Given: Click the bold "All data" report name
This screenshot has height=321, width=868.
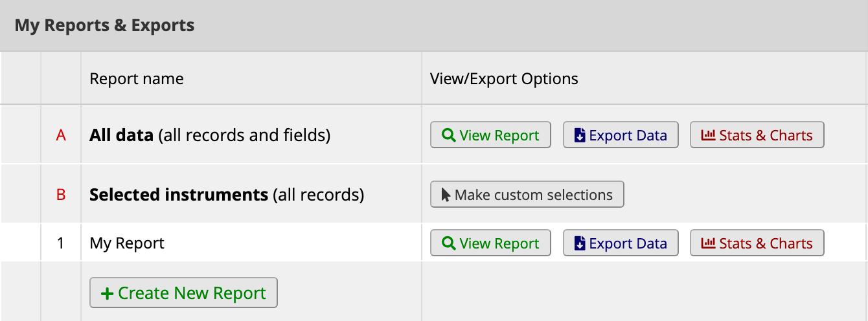Looking at the screenshot, I should [x=121, y=135].
